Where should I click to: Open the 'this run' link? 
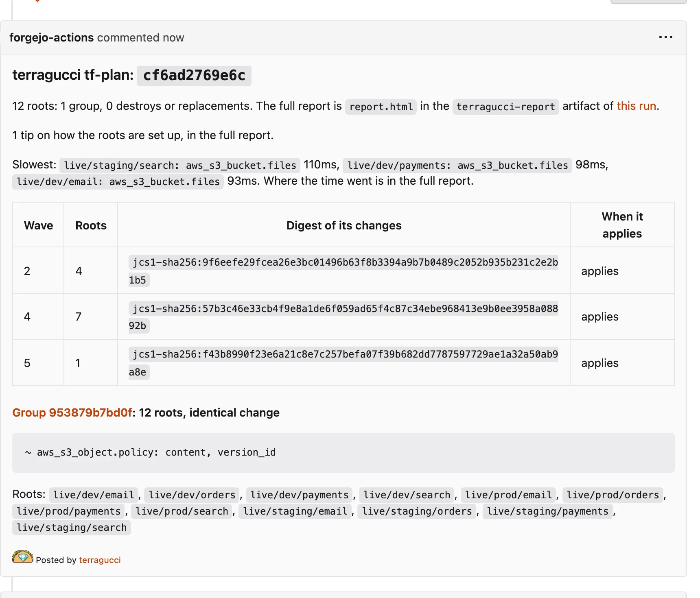(x=636, y=106)
